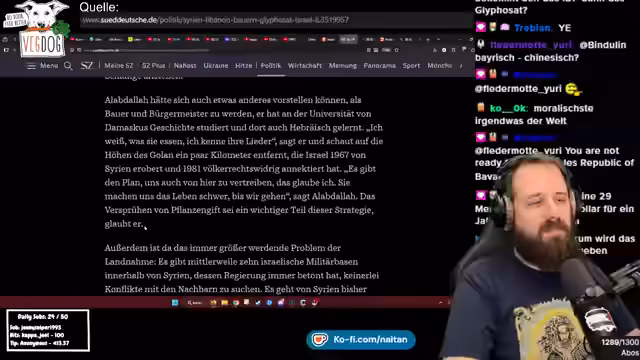
Task: Click the Ko-fi cup icon
Action: click(x=320, y=340)
